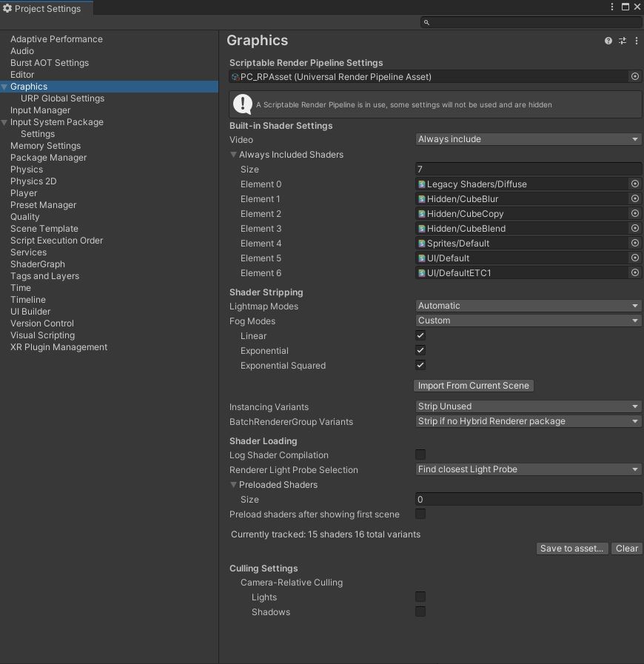
Task: Click the UI/Default shader icon
Action: [422, 258]
